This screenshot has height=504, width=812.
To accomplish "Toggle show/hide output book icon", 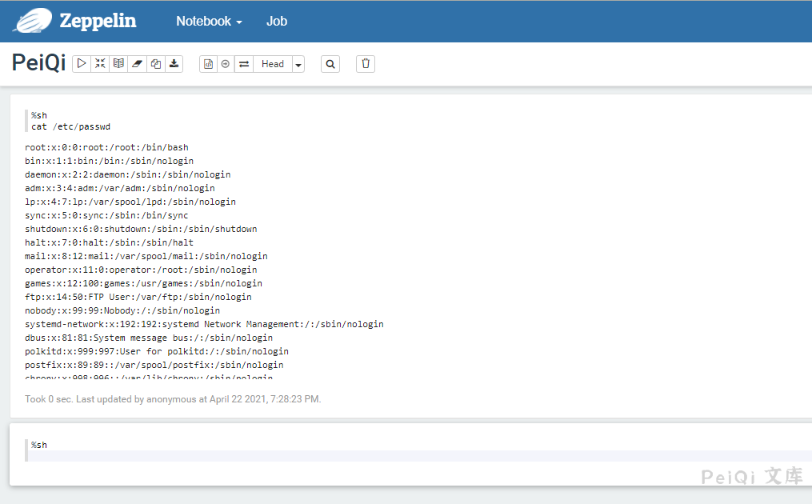I will tap(118, 64).
